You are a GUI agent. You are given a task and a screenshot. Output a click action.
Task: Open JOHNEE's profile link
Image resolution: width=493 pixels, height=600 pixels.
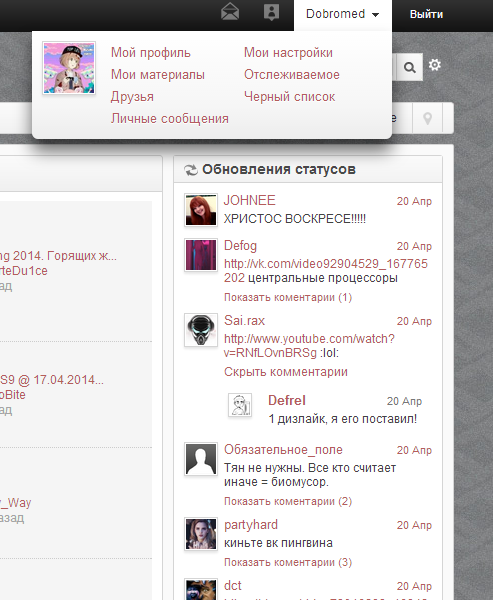250,200
